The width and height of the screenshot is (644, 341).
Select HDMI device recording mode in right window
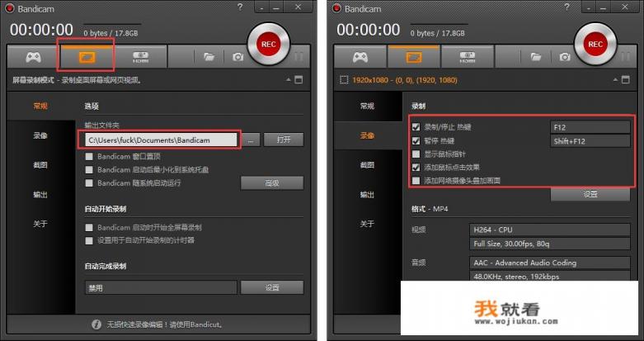click(x=468, y=57)
